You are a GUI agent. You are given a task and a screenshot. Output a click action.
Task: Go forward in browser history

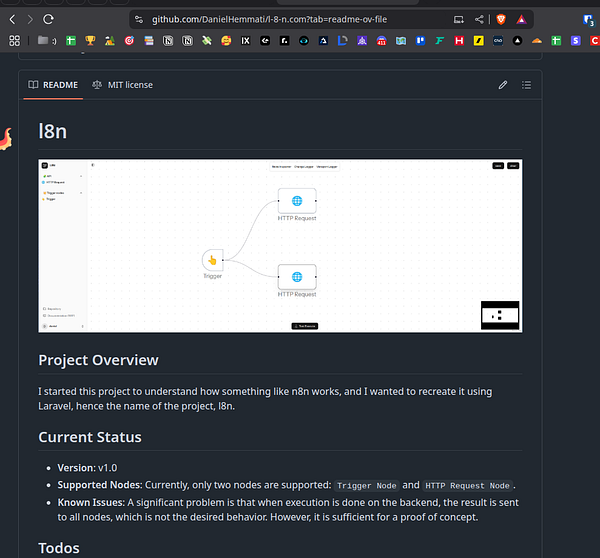click(30, 19)
